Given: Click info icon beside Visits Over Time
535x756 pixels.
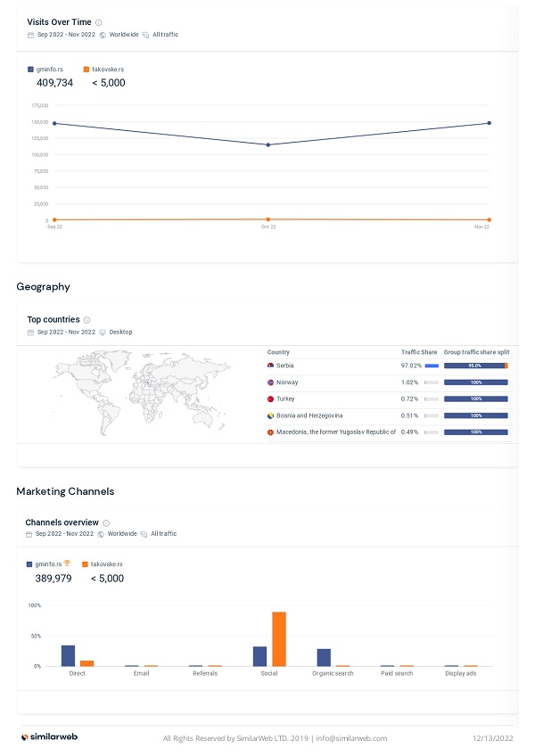Looking at the screenshot, I should click(x=98, y=22).
